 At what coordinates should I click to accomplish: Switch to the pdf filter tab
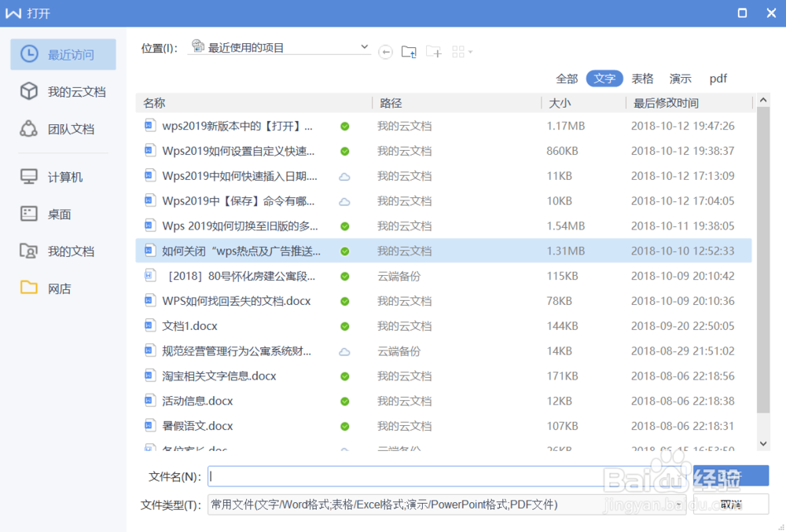pyautogui.click(x=718, y=79)
